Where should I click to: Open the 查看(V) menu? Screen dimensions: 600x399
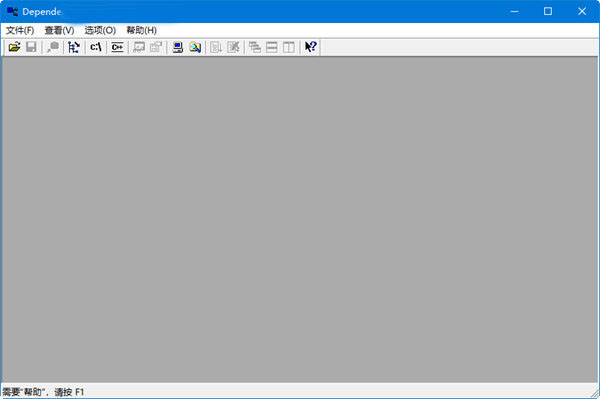pyautogui.click(x=59, y=30)
